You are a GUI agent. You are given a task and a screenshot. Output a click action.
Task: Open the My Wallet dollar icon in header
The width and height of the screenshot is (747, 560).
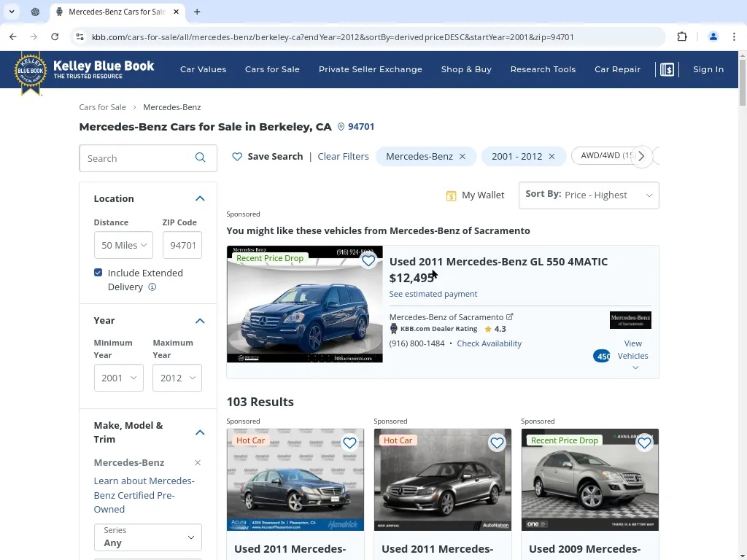pos(667,69)
